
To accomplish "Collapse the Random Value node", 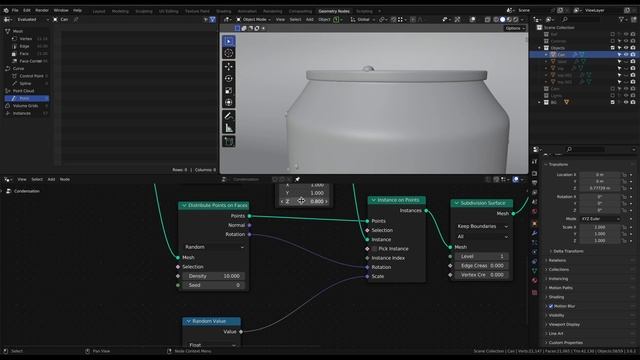I will (x=188, y=321).
